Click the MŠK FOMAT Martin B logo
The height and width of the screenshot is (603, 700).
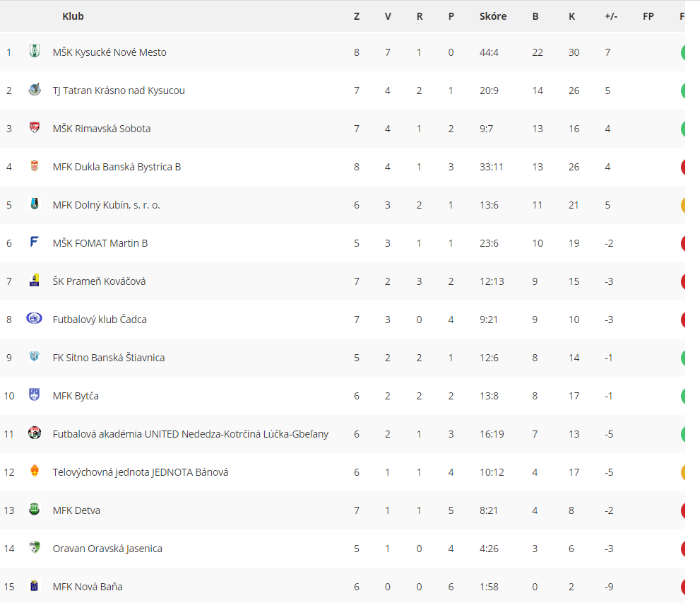[35, 242]
